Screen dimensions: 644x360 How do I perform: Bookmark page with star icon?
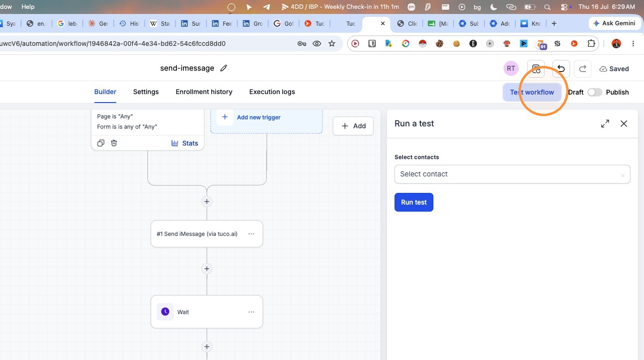pos(332,44)
